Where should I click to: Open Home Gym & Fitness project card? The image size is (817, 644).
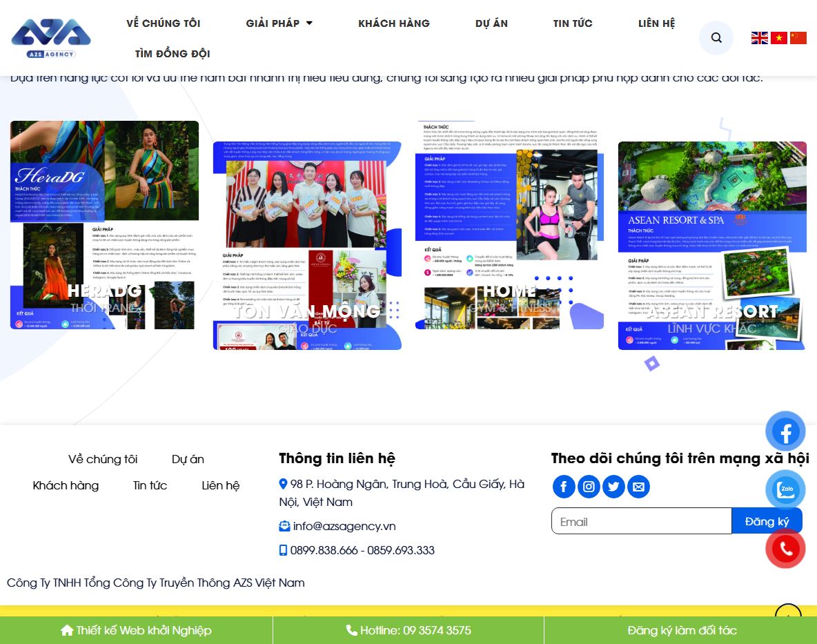point(509,225)
